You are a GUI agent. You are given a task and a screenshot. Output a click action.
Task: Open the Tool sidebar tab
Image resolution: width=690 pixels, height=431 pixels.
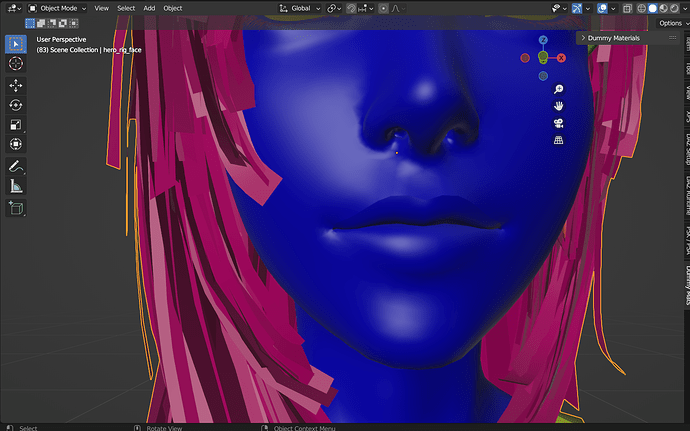click(687, 68)
